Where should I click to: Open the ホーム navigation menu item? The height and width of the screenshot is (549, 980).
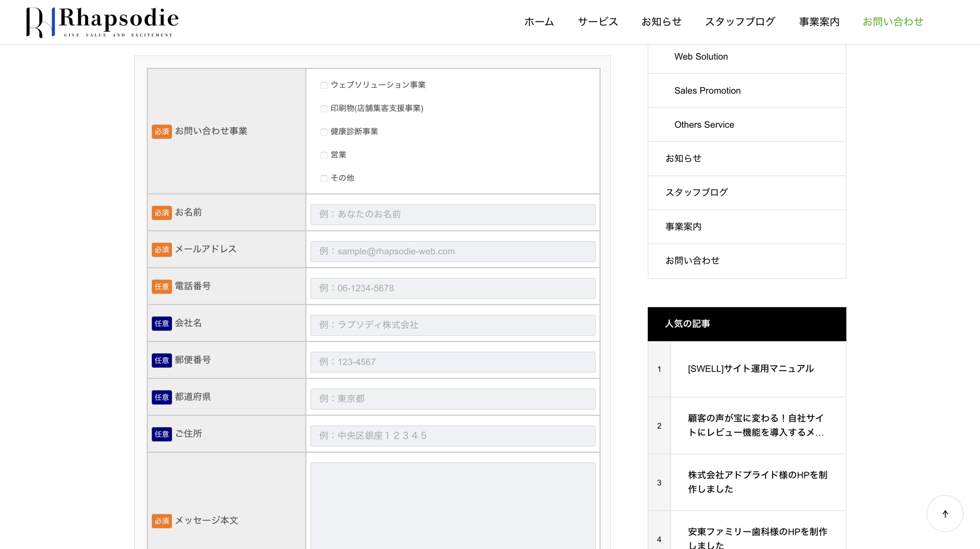(x=539, y=22)
